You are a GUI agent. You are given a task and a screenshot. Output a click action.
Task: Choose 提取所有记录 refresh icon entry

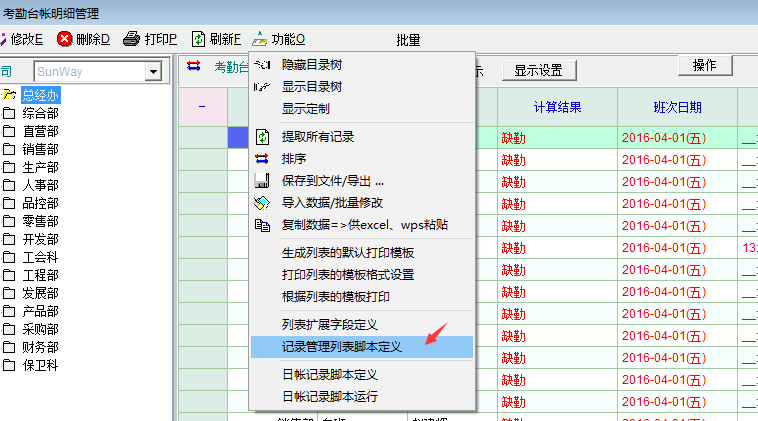(x=263, y=137)
